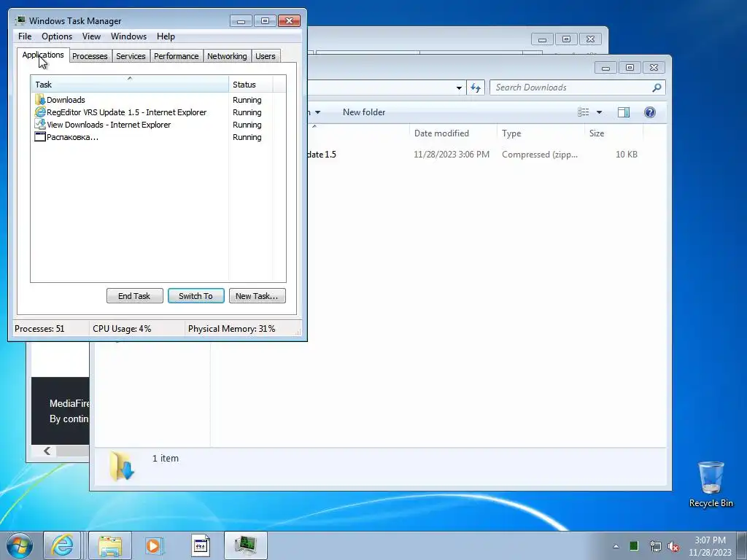
Task: Open the Windows menu in Task Manager
Action: 128,36
